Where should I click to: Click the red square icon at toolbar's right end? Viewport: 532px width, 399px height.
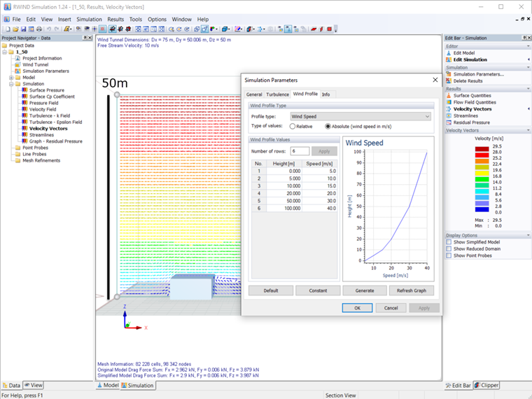329,29
